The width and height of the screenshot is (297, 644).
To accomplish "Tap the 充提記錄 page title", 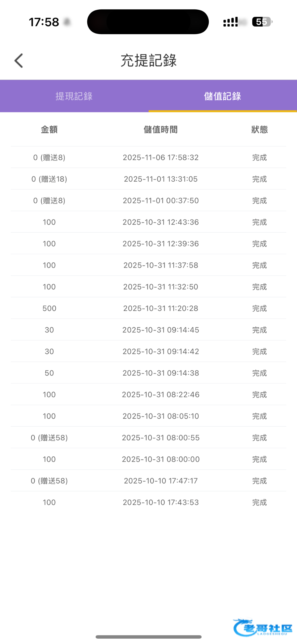I will coord(148,60).
